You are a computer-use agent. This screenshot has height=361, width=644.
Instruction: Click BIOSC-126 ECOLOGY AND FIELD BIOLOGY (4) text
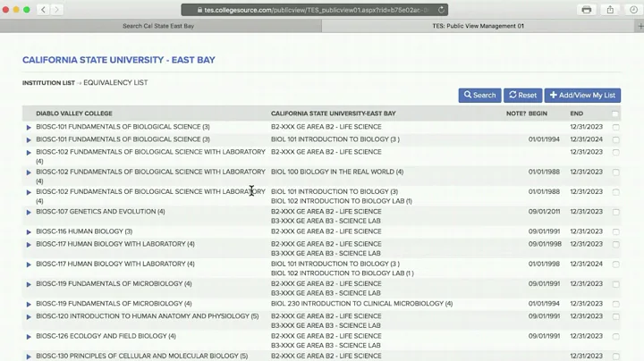106,336
